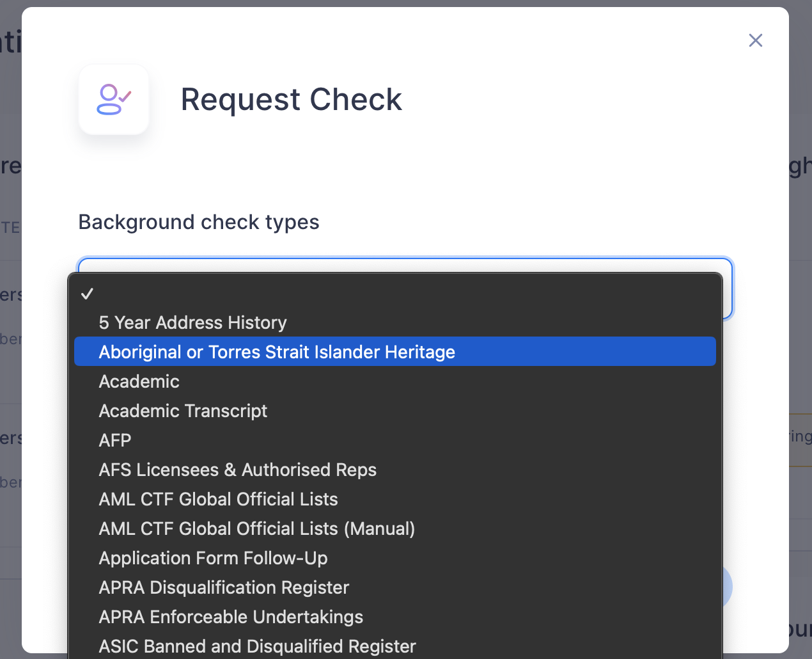Click the user check icon beside title
812x659 pixels.
(x=114, y=100)
